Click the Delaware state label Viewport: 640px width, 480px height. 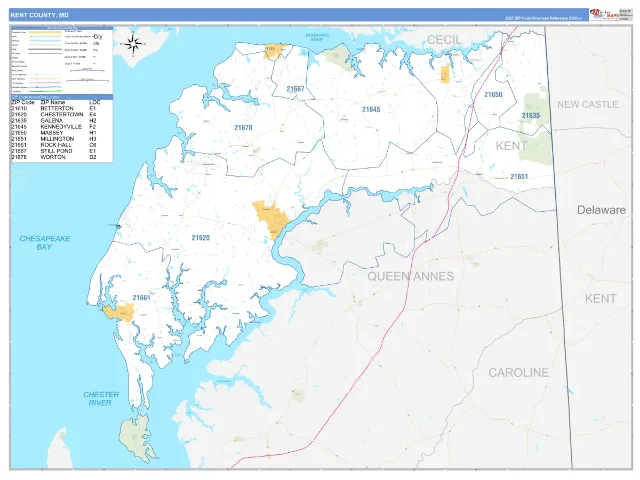[601, 210]
